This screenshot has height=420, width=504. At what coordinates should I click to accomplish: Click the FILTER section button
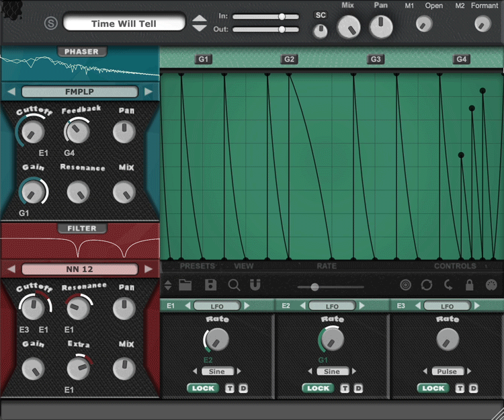coord(81,228)
